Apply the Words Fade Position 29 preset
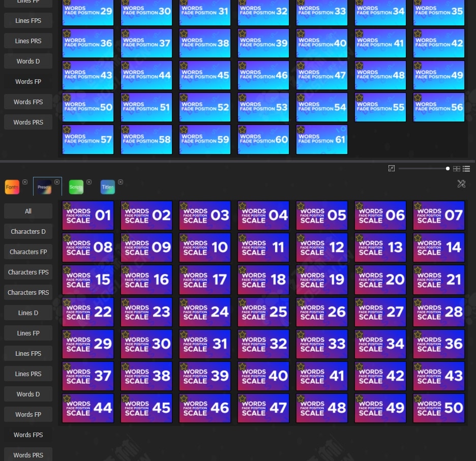 [88, 12]
